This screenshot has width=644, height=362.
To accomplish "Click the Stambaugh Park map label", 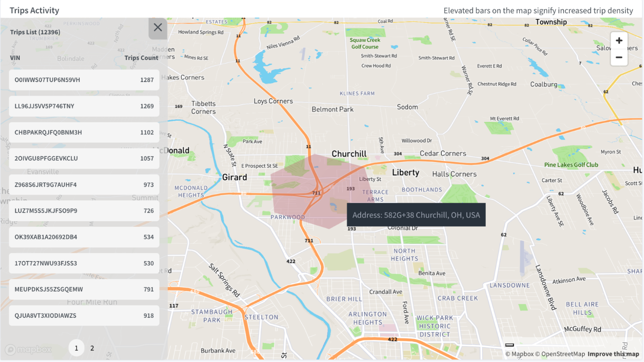I will pos(212,316).
